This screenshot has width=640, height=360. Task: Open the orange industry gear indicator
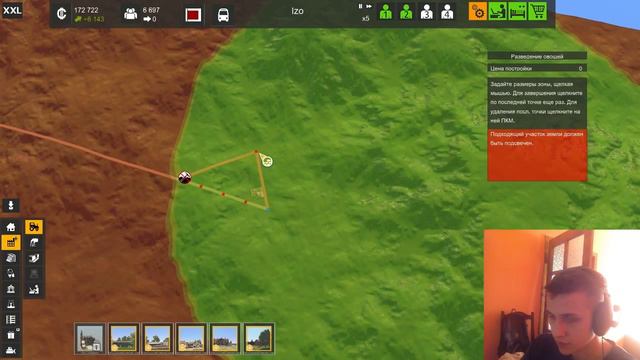(478, 11)
